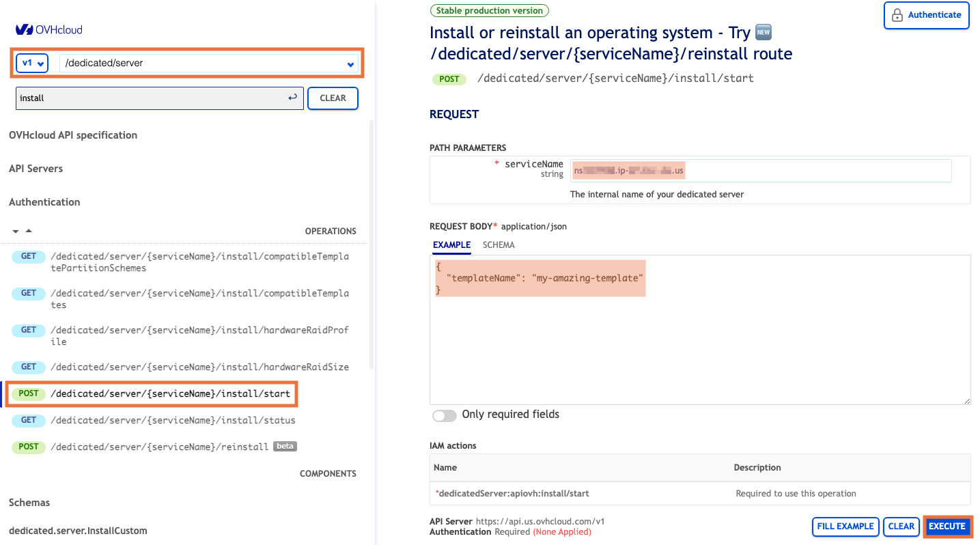
Task: Click the Stable production version badge
Action: (489, 10)
